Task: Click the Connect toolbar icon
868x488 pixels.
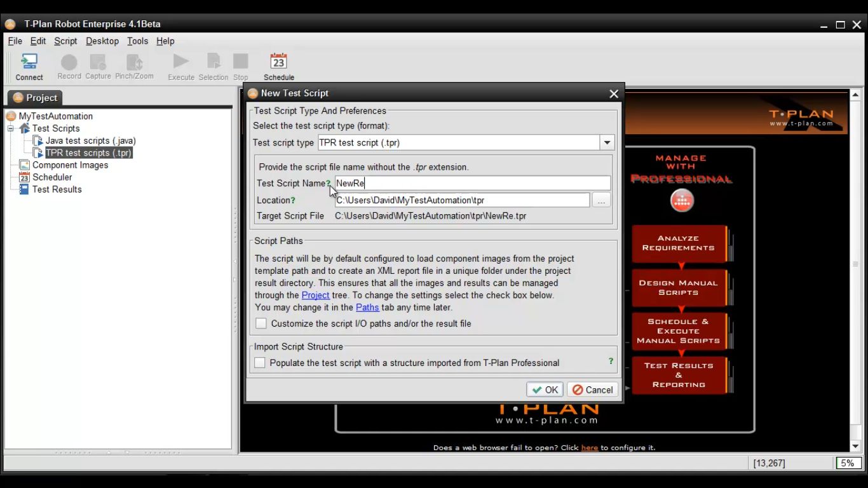Action: pyautogui.click(x=29, y=62)
